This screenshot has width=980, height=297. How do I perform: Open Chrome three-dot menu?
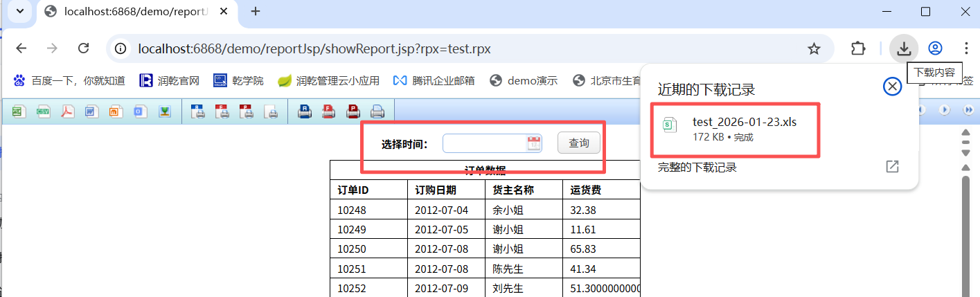(x=966, y=48)
